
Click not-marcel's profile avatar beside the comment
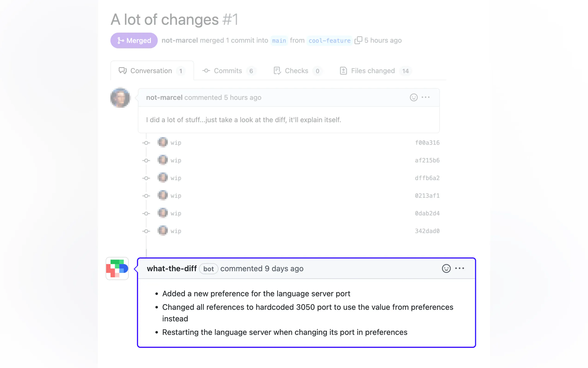click(x=120, y=98)
